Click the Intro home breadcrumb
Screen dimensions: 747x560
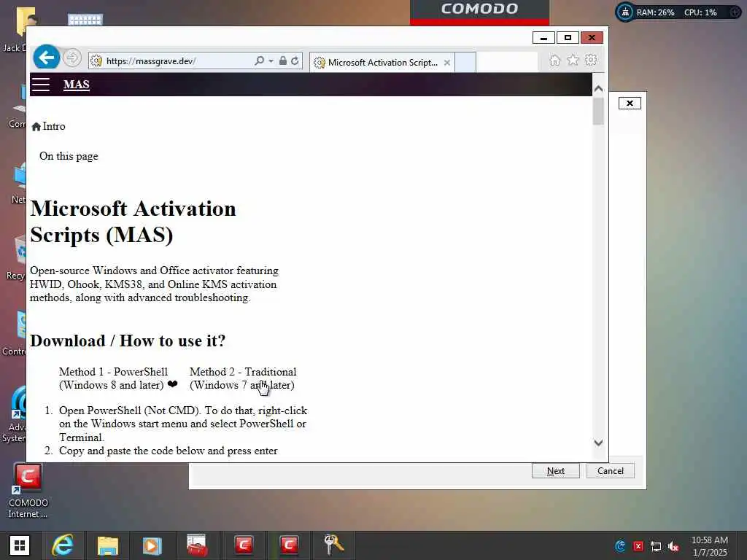[x=49, y=126]
